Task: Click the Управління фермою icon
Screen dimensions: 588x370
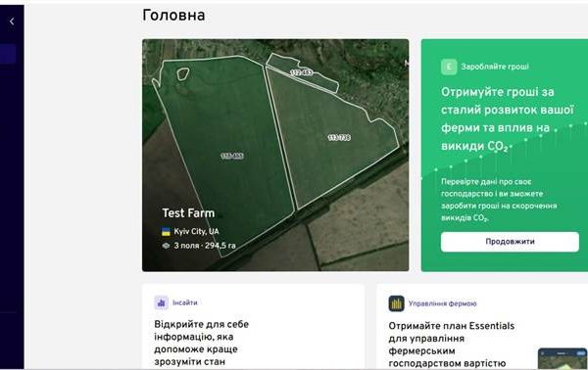Action: pyautogui.click(x=396, y=303)
